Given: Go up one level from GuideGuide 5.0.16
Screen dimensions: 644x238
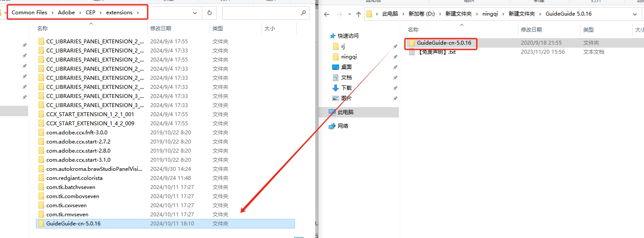Looking at the screenshot, I should click(358, 14).
